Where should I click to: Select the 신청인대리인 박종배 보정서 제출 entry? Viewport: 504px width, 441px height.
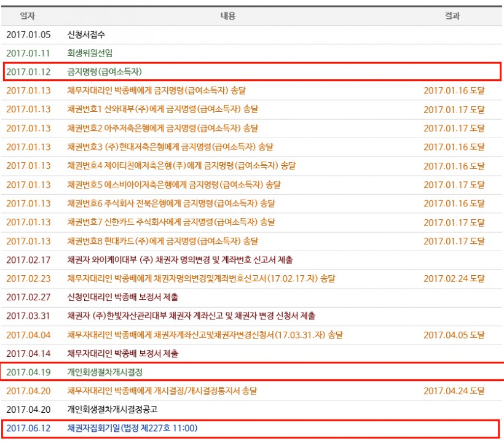[x=122, y=297]
